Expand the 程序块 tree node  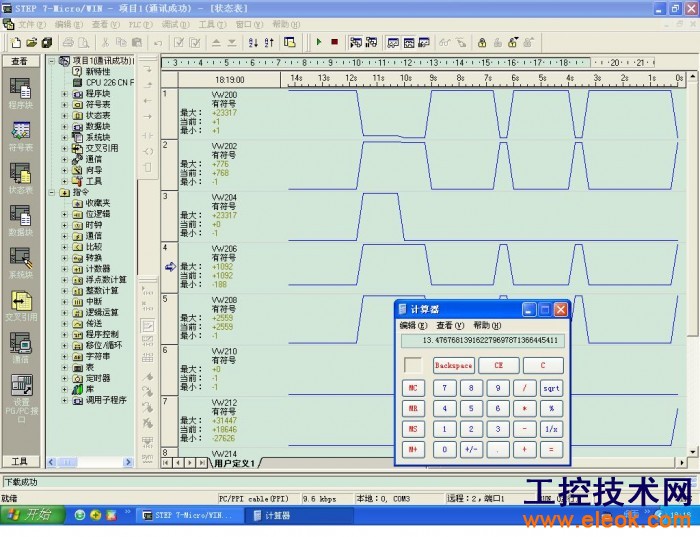(64, 94)
